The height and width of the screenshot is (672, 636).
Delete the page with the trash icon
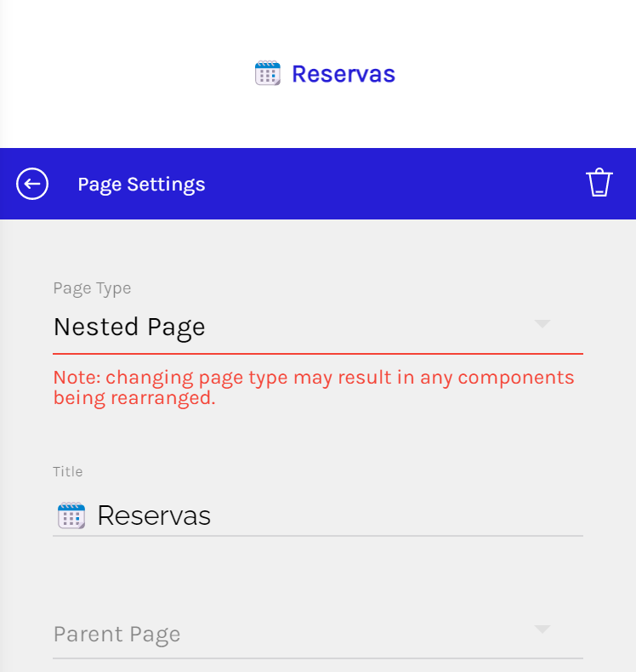click(x=599, y=183)
